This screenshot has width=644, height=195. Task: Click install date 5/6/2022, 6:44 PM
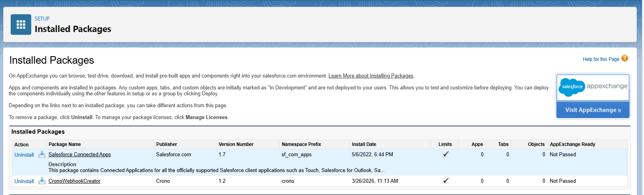(372, 155)
